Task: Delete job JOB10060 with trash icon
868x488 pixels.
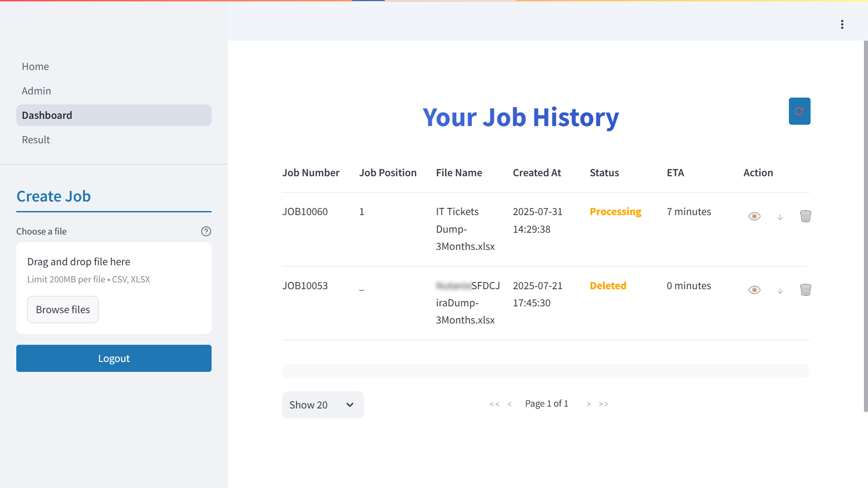Action: (x=805, y=216)
